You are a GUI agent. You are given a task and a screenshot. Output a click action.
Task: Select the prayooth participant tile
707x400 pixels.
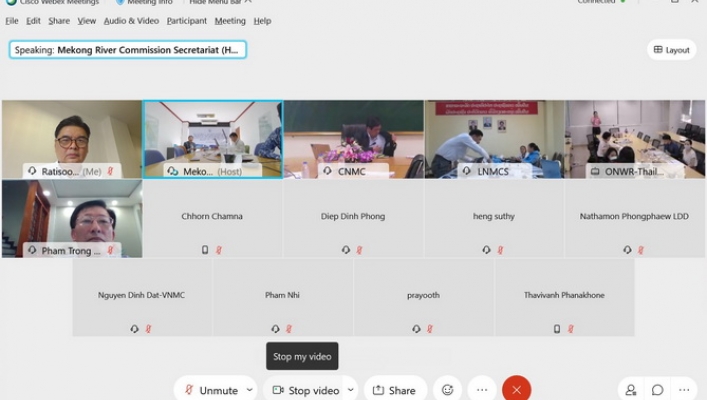[x=423, y=298]
